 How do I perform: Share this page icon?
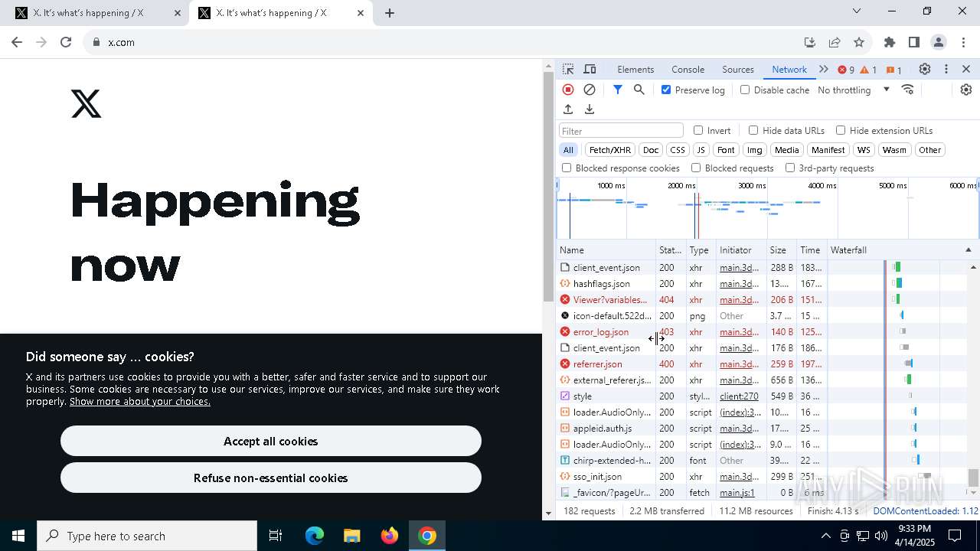(x=835, y=42)
